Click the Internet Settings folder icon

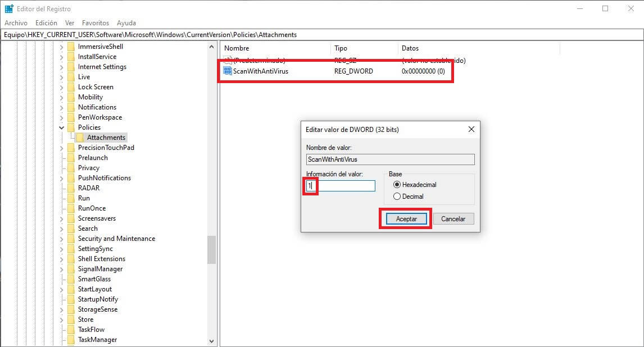pyautogui.click(x=71, y=67)
